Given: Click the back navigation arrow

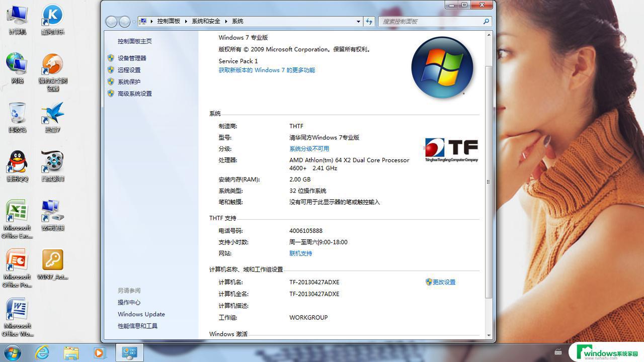Looking at the screenshot, I should click(111, 22).
